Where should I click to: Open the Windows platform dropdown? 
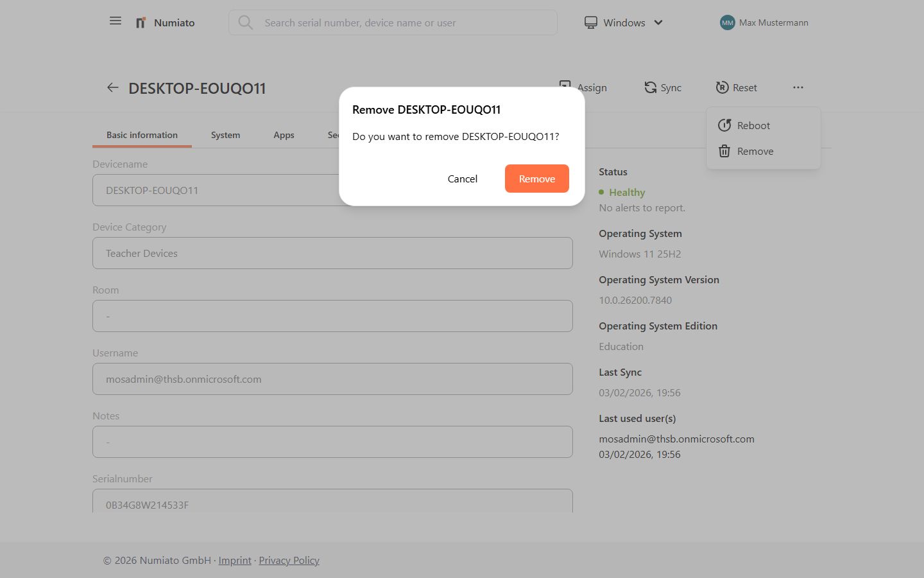658,22
